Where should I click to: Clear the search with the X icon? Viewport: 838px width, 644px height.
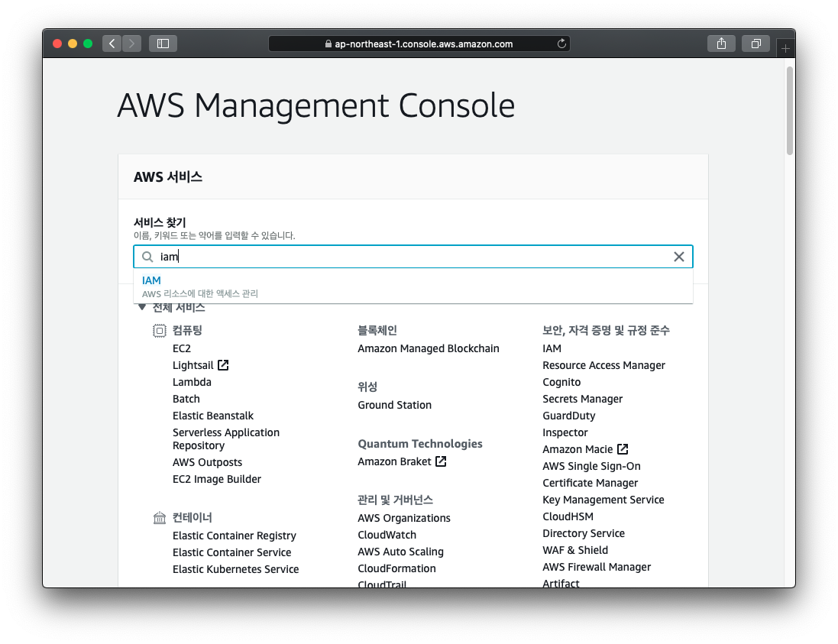(679, 257)
